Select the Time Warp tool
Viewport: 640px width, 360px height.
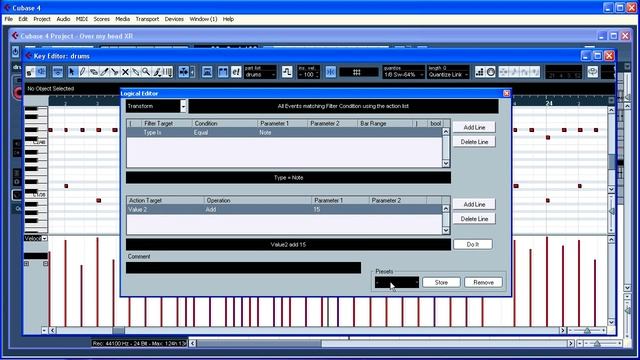coord(168,72)
